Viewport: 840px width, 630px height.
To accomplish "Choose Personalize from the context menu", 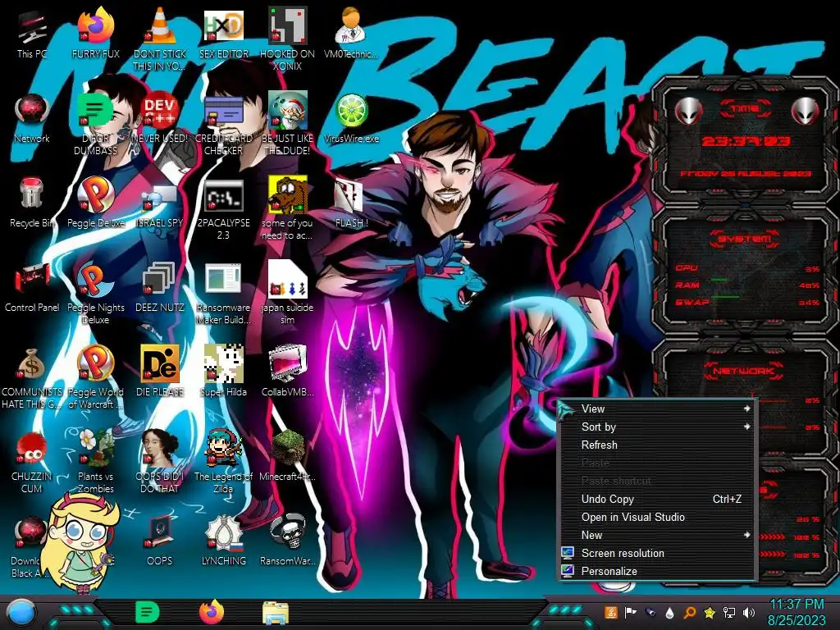I will tap(657, 572).
